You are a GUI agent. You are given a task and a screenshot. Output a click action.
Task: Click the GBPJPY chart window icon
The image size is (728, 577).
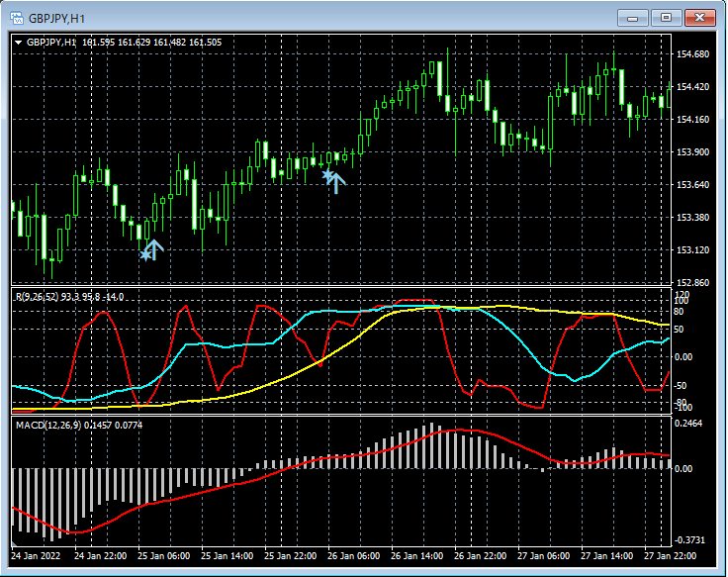[x=17, y=19]
